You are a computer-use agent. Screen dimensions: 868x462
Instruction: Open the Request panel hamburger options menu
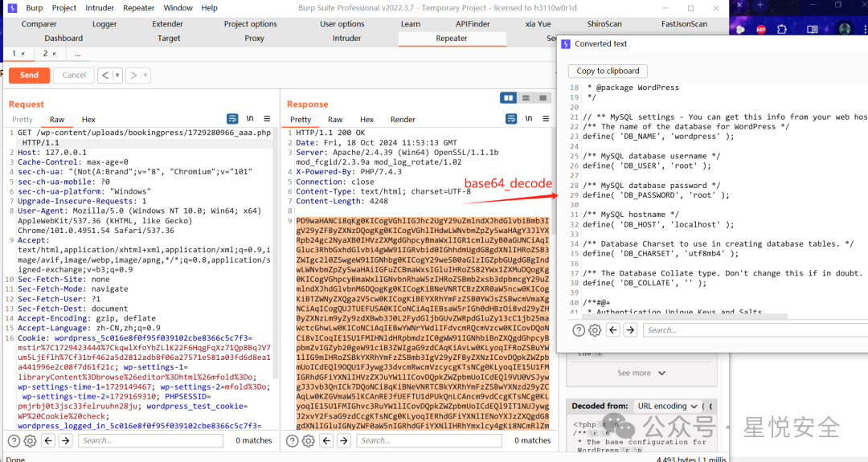267,119
